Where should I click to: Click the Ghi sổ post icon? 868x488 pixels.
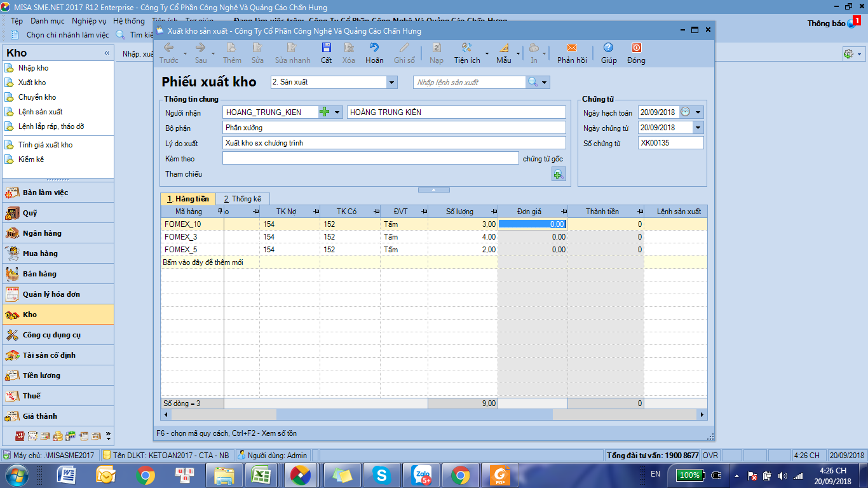(x=404, y=48)
